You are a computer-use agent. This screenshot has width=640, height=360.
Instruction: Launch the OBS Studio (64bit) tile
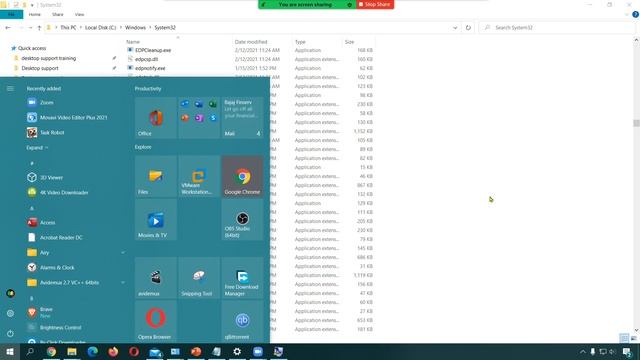(x=242, y=220)
